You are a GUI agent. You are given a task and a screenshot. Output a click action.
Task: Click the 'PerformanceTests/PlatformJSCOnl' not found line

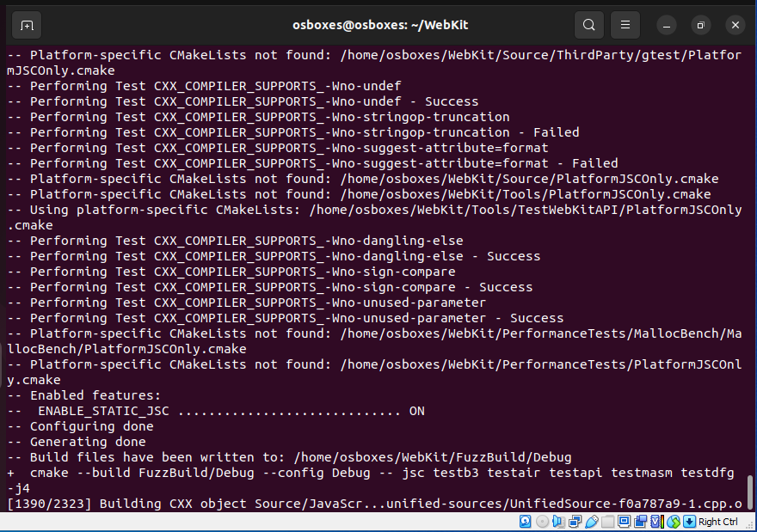tap(375, 372)
